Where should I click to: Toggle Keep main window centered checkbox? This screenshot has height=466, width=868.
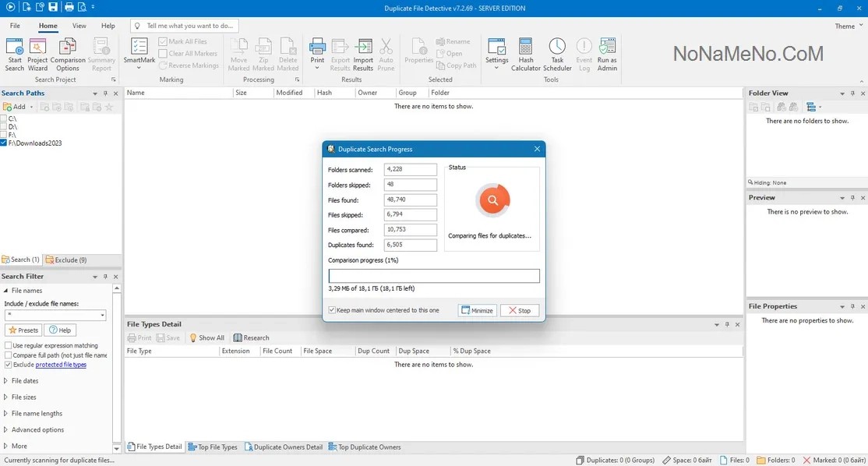click(333, 310)
